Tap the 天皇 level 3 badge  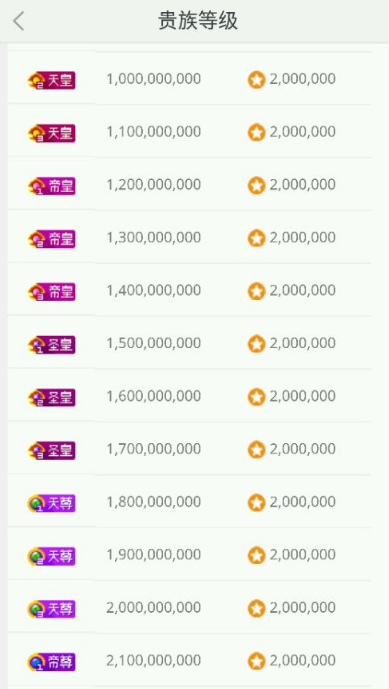pos(52,133)
